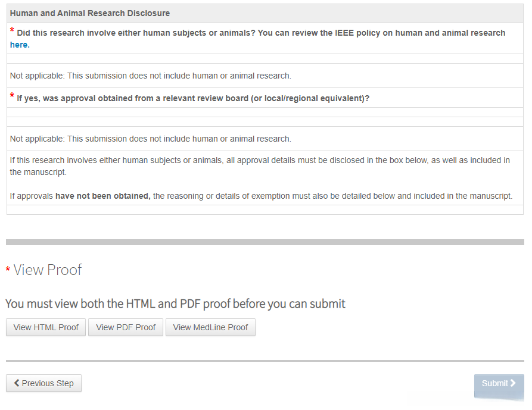Click the 'You must view both' proof notice
Screen dimensions: 532x410
tap(175, 303)
